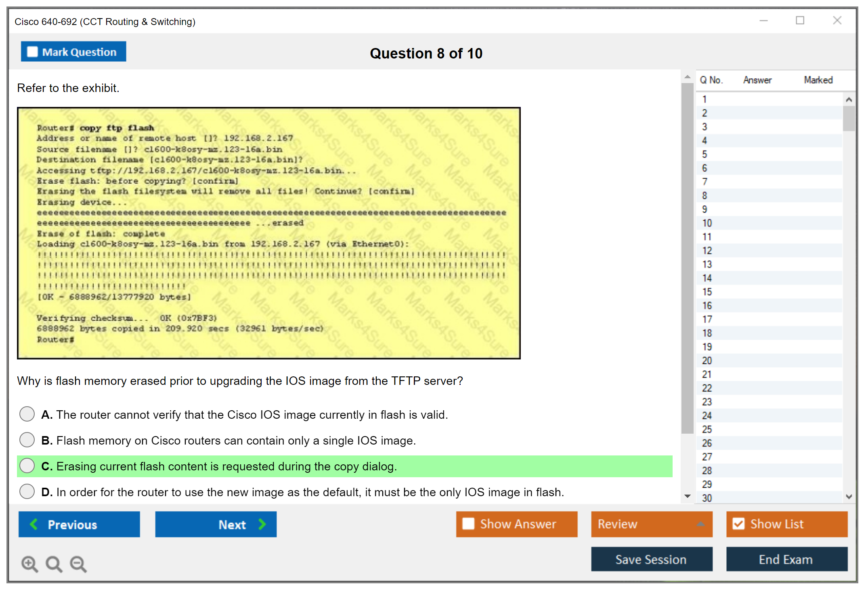Image resolution: width=868 pixels, height=593 pixels.
Task: Select question 24 in the question list
Action: pos(707,416)
